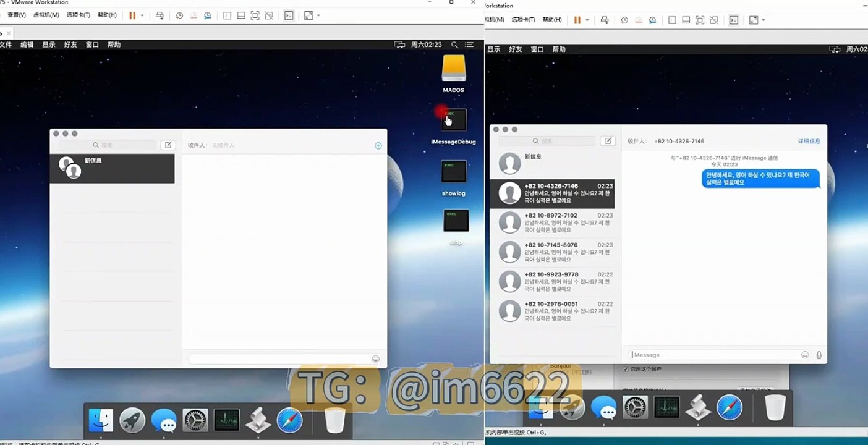Open 虚拟机(M) menu in left VMware window
Screen dimensions: 868x445
coord(45,15)
